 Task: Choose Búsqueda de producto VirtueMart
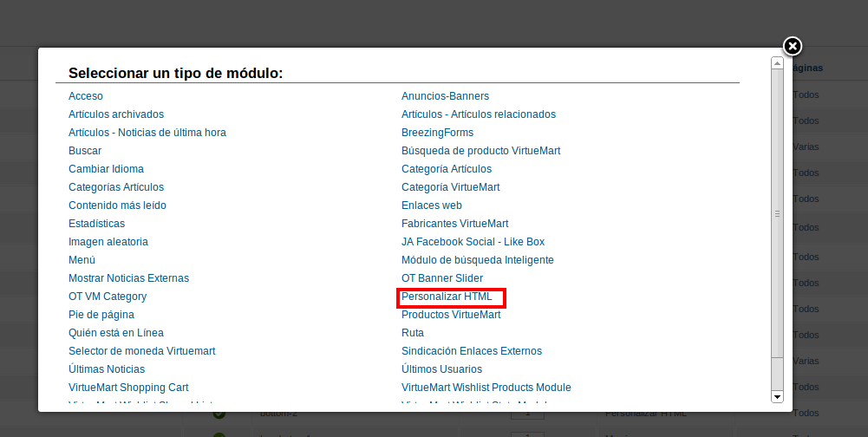(x=480, y=151)
